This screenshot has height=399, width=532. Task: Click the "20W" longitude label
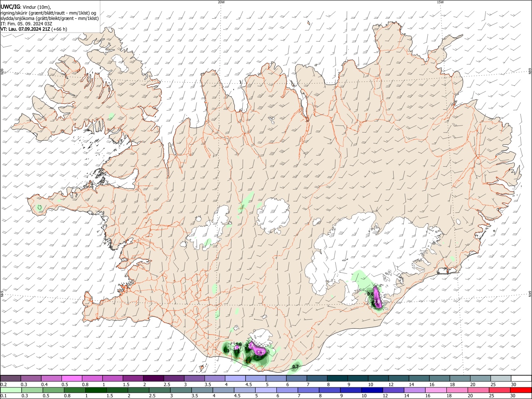coord(221,2)
